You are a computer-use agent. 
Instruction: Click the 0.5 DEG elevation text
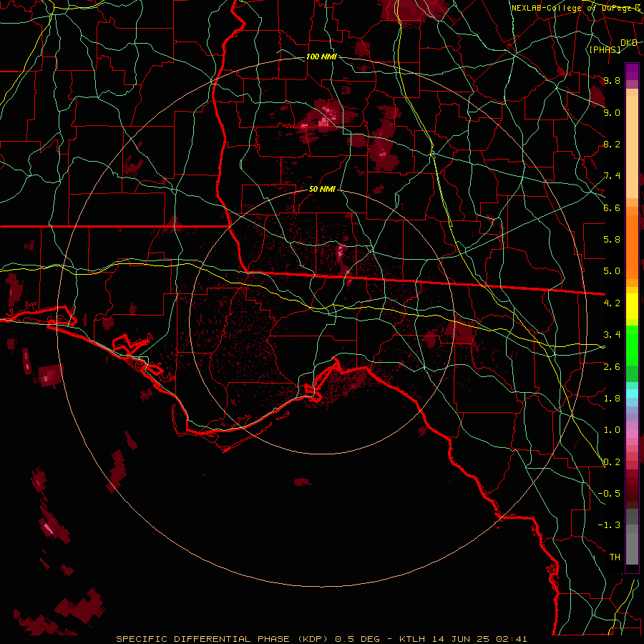pos(357,639)
